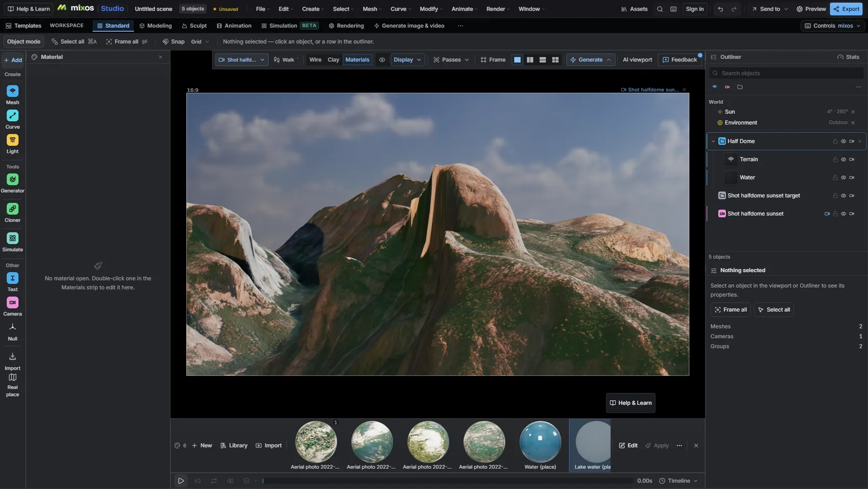This screenshot has height=489, width=868.
Task: Click in the Search objects field
Action: coord(786,73)
